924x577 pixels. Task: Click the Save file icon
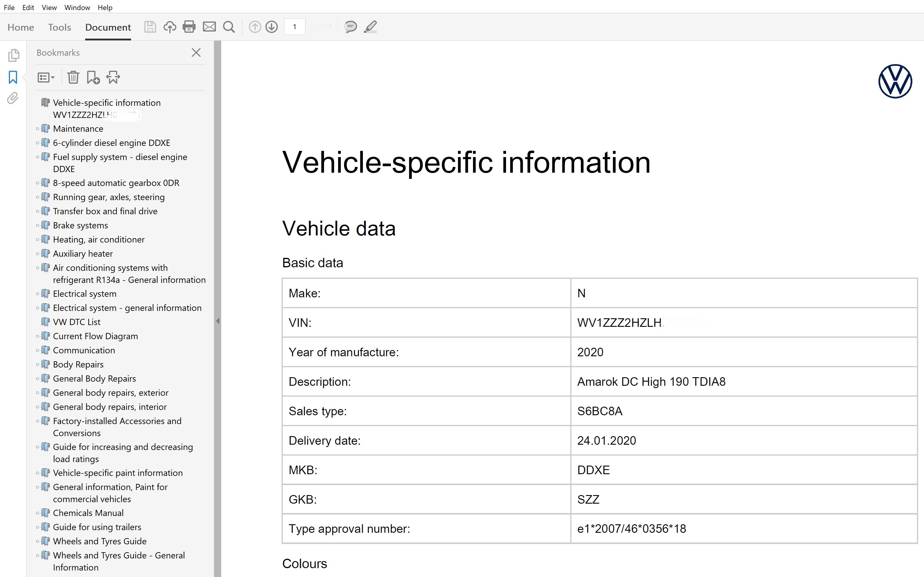tap(150, 27)
